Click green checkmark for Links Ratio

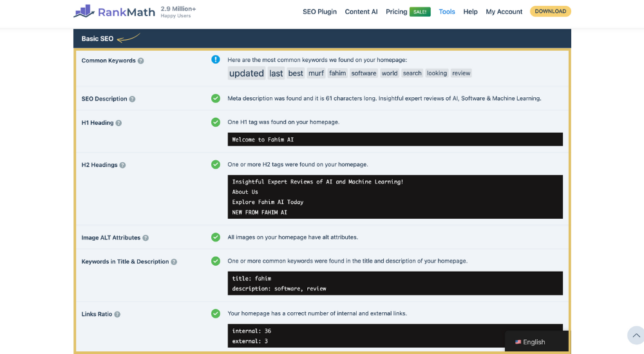click(x=216, y=313)
